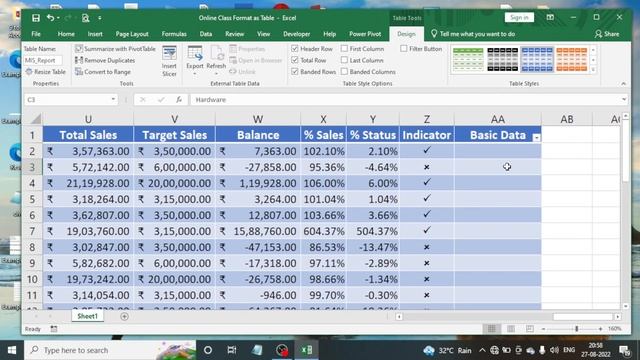The height and width of the screenshot is (360, 640).
Task: Show hidden system tray icons chevron
Action: [482, 350]
